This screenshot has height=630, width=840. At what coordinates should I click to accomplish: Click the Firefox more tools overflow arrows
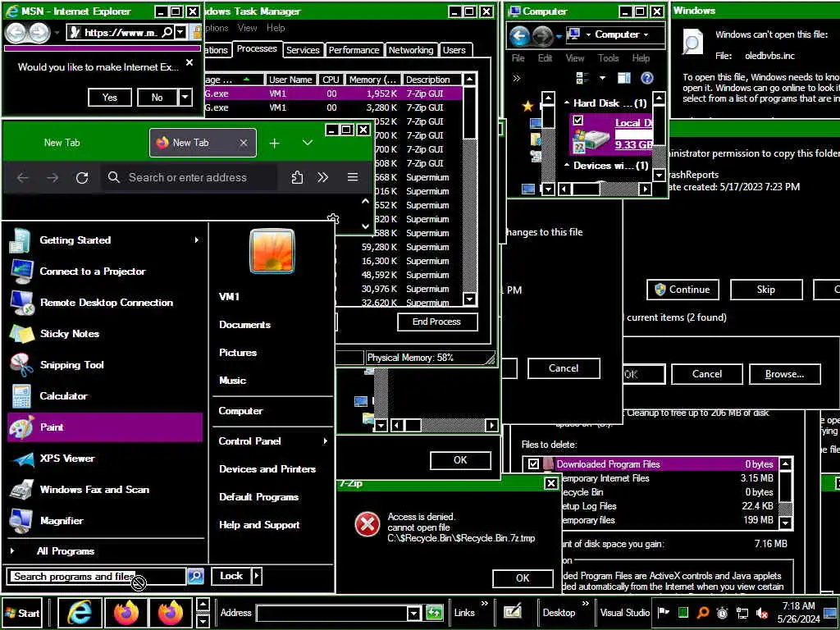(322, 177)
